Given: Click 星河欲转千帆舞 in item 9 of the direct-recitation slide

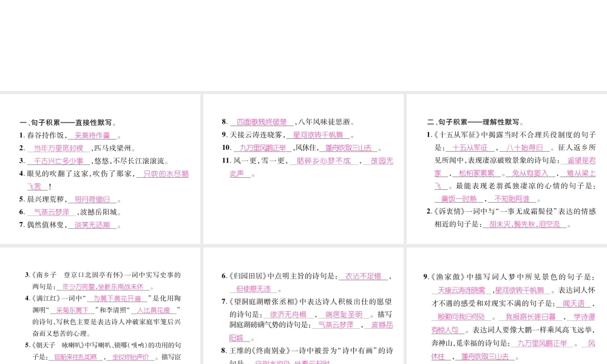Looking at the screenshot, I should click(x=318, y=135).
